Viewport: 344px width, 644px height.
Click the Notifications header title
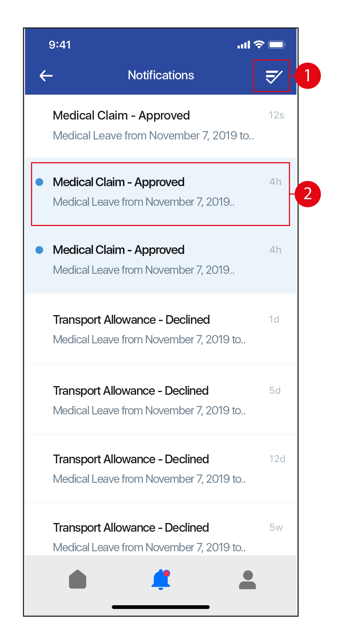pos(161,75)
